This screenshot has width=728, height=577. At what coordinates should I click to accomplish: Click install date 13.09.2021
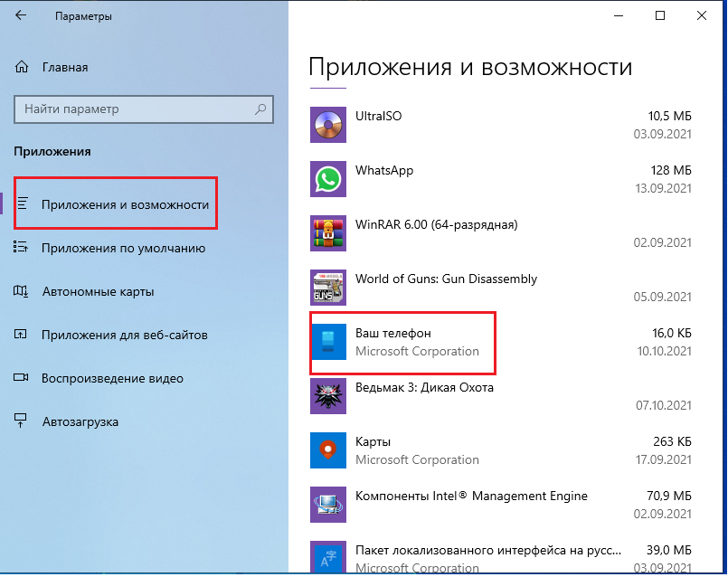[x=663, y=188]
